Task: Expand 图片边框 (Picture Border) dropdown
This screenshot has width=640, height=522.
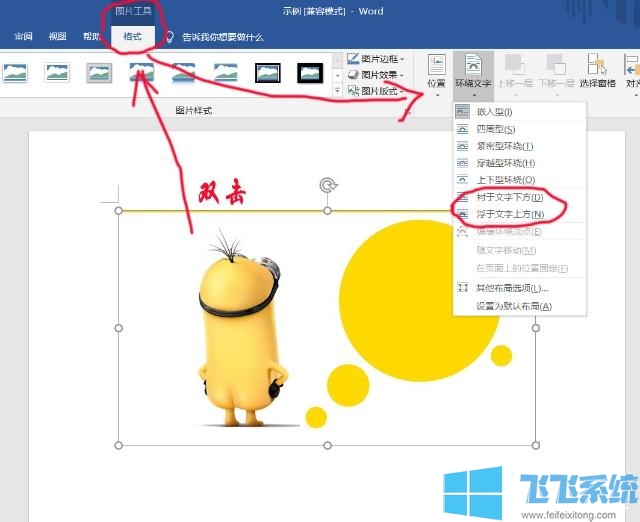Action: pos(379,59)
